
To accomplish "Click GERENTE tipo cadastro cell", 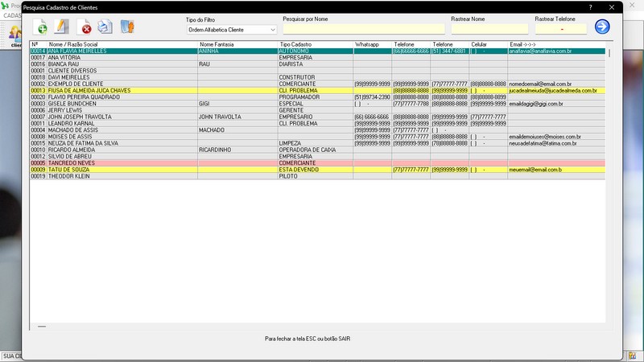I will pos(316,110).
